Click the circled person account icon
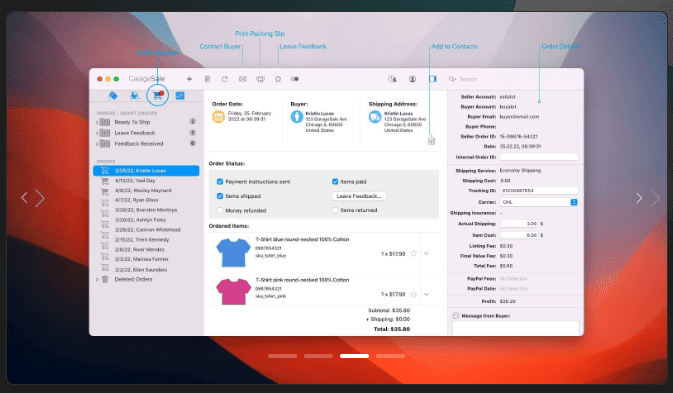The width and height of the screenshot is (673, 393). [x=412, y=79]
